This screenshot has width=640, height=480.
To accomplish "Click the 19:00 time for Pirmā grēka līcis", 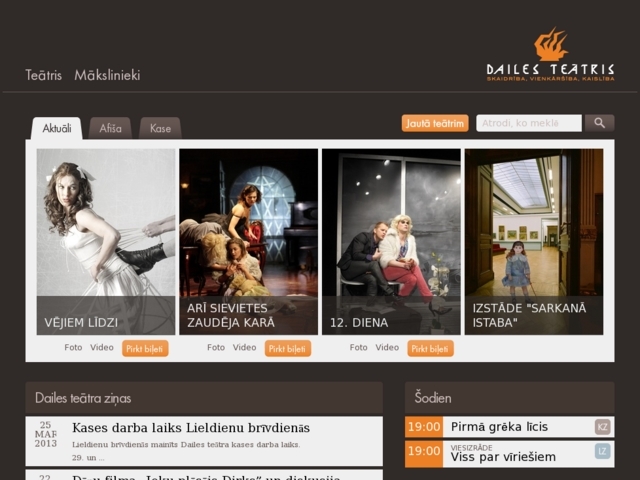I will [424, 427].
